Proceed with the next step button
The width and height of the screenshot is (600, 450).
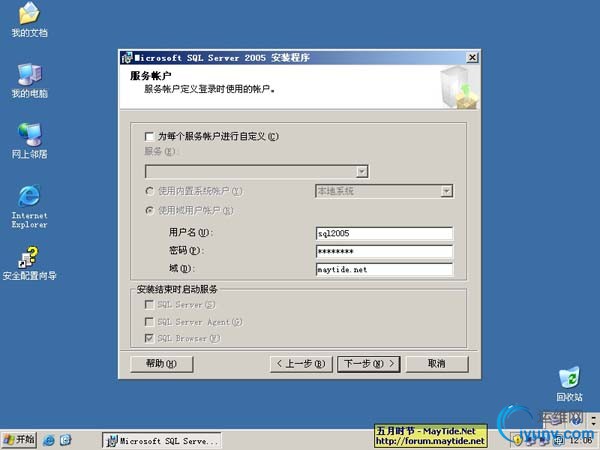pyautogui.click(x=369, y=364)
